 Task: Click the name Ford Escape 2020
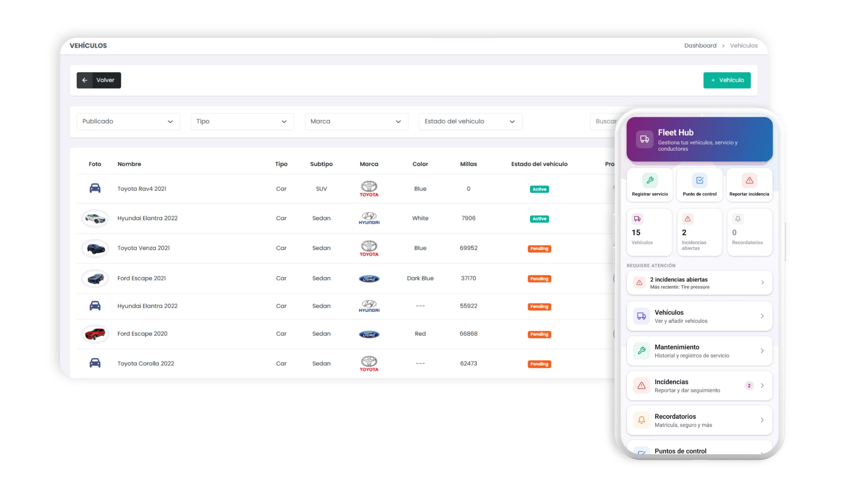pos(142,334)
